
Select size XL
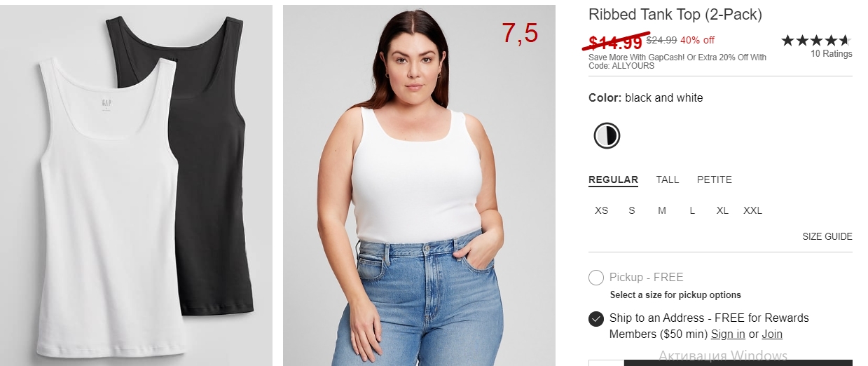(x=722, y=210)
